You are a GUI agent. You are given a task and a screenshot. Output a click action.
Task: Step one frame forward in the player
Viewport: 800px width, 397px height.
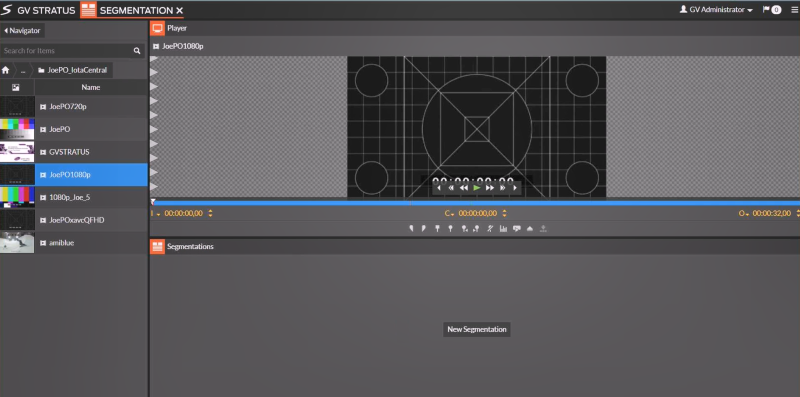coord(515,188)
